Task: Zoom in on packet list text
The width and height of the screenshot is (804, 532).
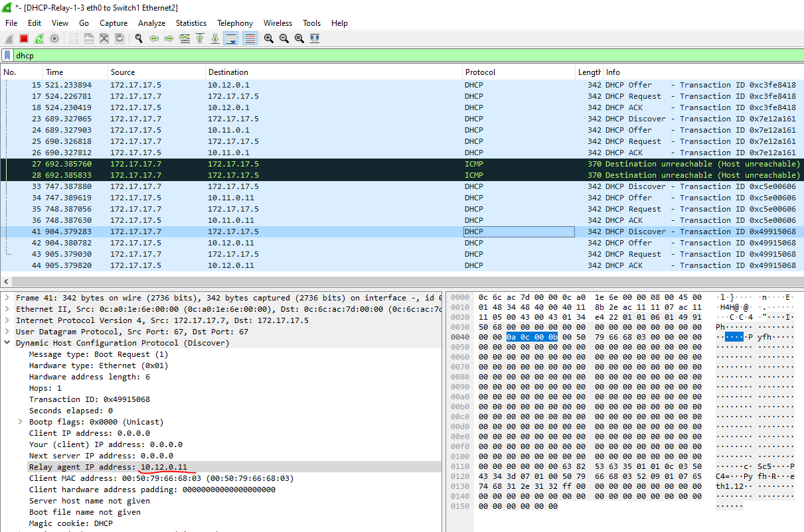Action: point(269,39)
